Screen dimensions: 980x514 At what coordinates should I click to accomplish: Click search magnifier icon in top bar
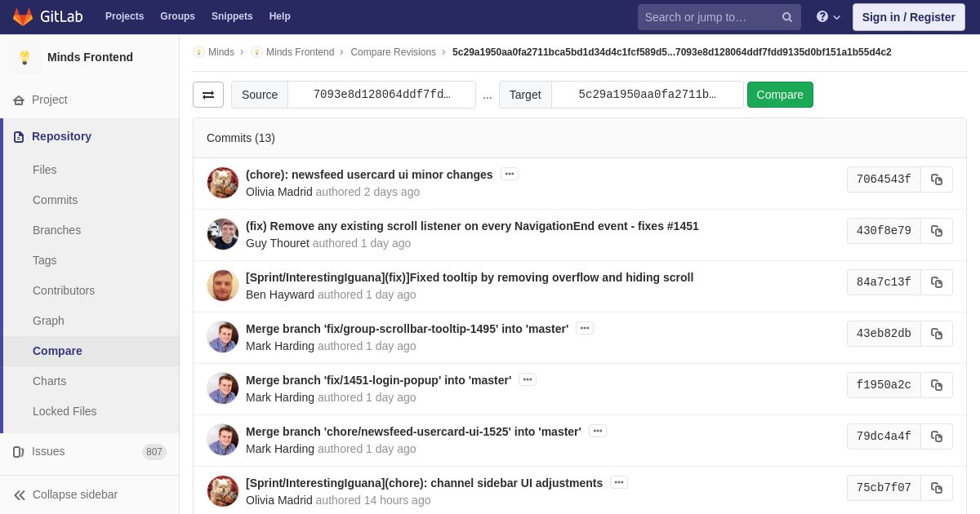pos(787,17)
